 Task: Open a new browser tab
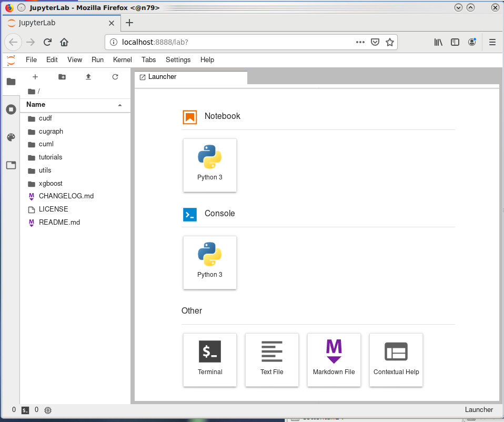[129, 23]
